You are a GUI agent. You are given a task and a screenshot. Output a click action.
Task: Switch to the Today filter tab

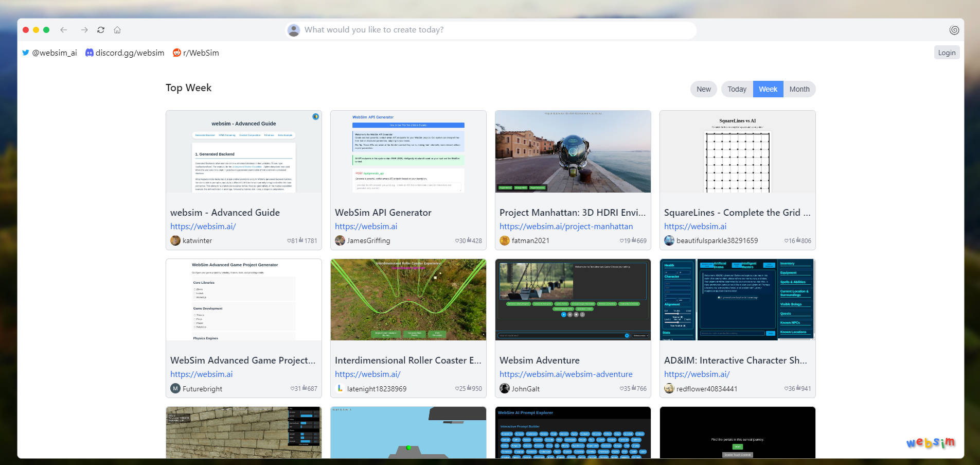click(737, 89)
